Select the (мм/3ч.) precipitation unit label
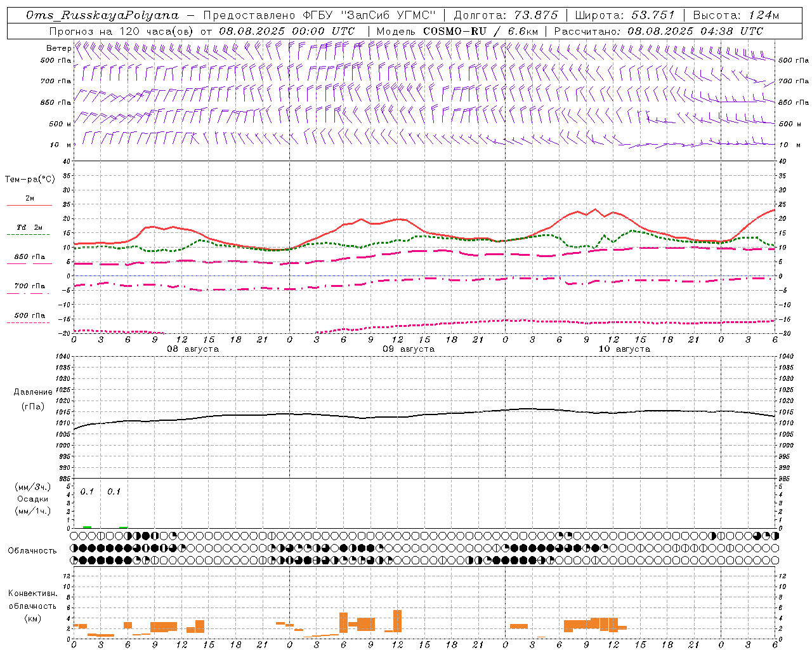812x650 pixels. 33,487
